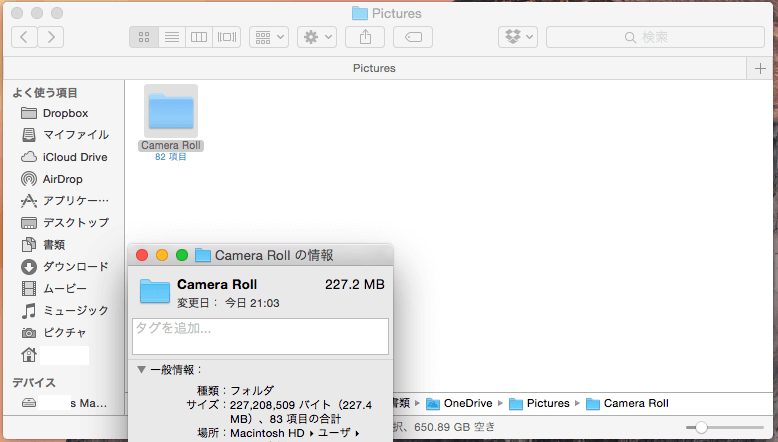
Task: Click フォルダ kind value
Action: click(252, 391)
